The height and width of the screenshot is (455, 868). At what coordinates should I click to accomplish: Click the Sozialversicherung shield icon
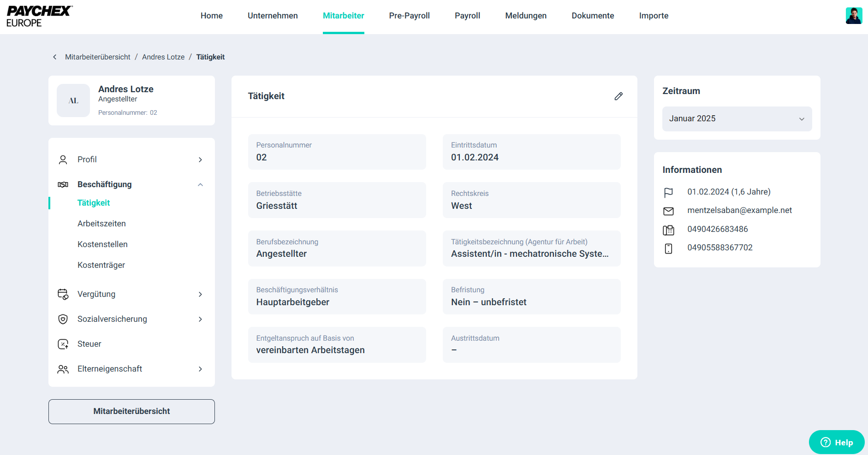coord(63,319)
